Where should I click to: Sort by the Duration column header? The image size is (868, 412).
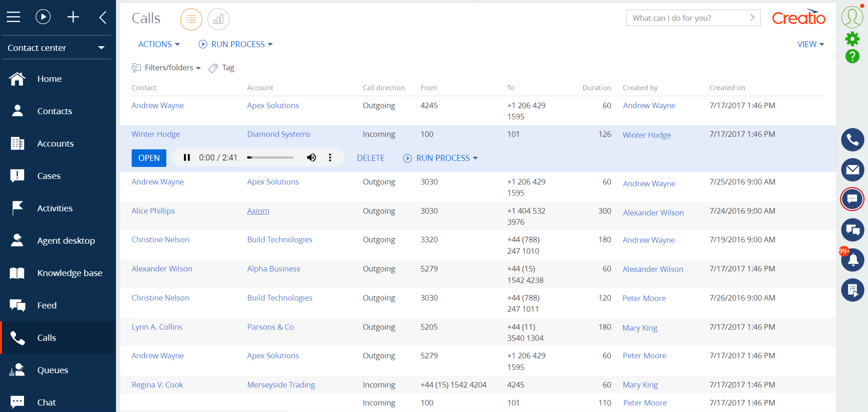[x=596, y=88]
